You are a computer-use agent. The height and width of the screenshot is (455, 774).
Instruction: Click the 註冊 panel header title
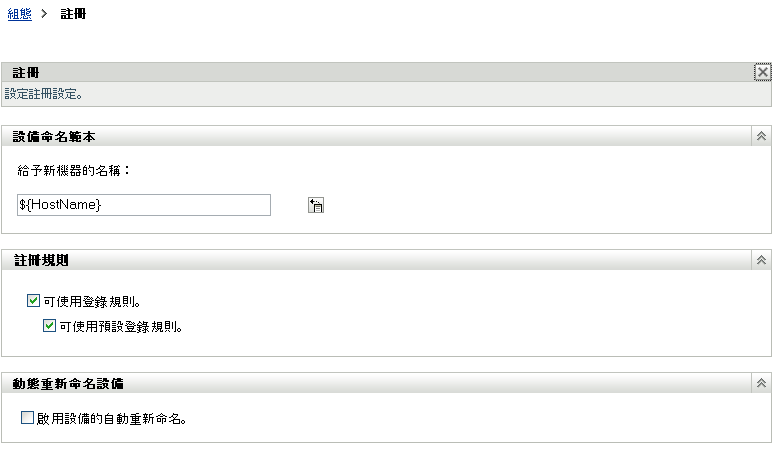[26, 73]
